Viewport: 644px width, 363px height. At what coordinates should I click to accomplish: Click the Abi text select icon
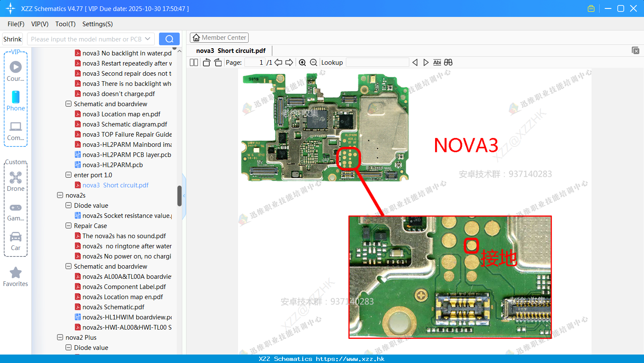pyautogui.click(x=437, y=62)
